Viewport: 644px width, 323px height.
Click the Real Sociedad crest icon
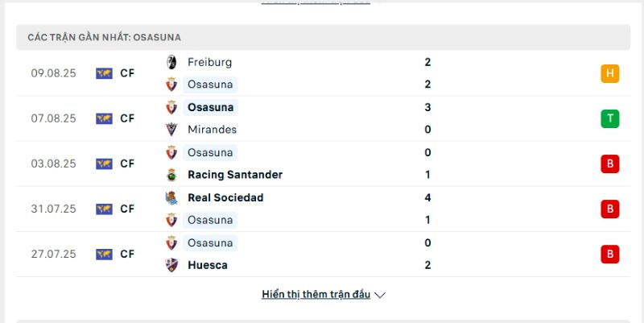click(x=171, y=197)
